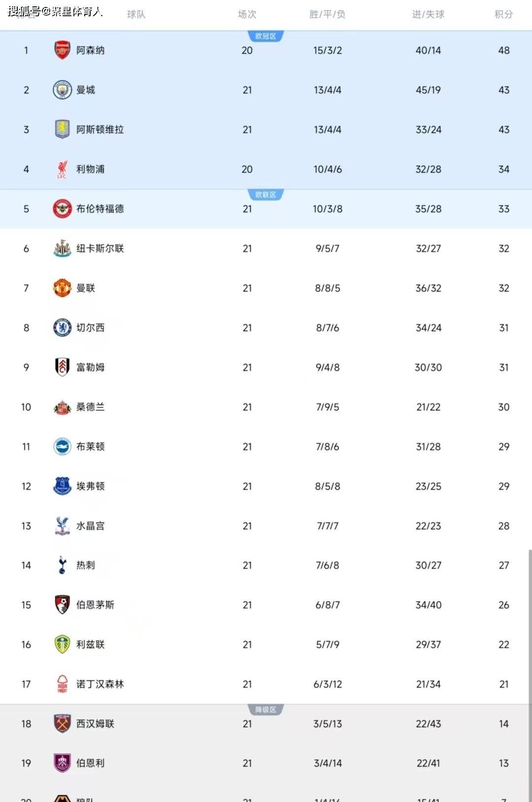Screen dimensions: 532x802
Task: Click the 球队 column header
Action: tap(136, 14)
